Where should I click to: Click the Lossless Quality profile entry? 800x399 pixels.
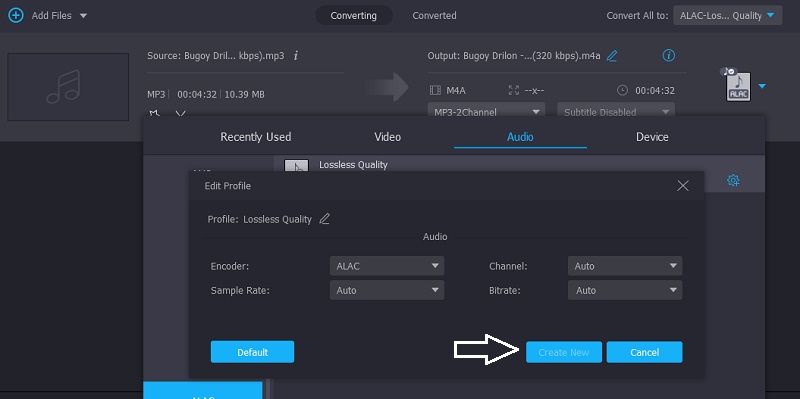(353, 164)
